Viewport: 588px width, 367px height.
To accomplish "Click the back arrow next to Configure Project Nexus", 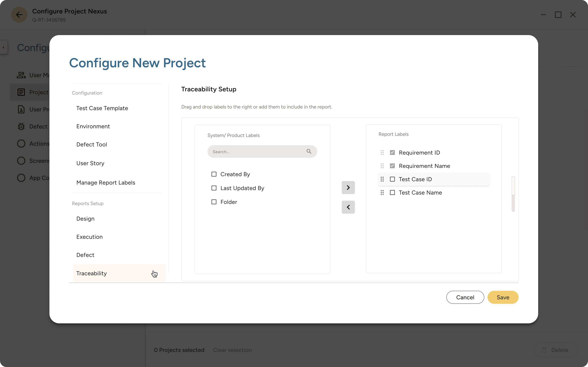I will point(19,14).
